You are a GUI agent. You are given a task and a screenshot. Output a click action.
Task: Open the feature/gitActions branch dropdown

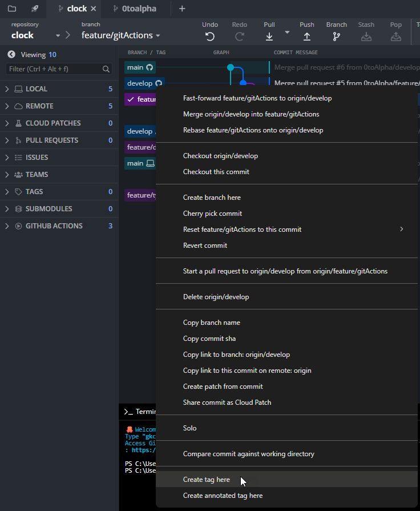(x=120, y=35)
